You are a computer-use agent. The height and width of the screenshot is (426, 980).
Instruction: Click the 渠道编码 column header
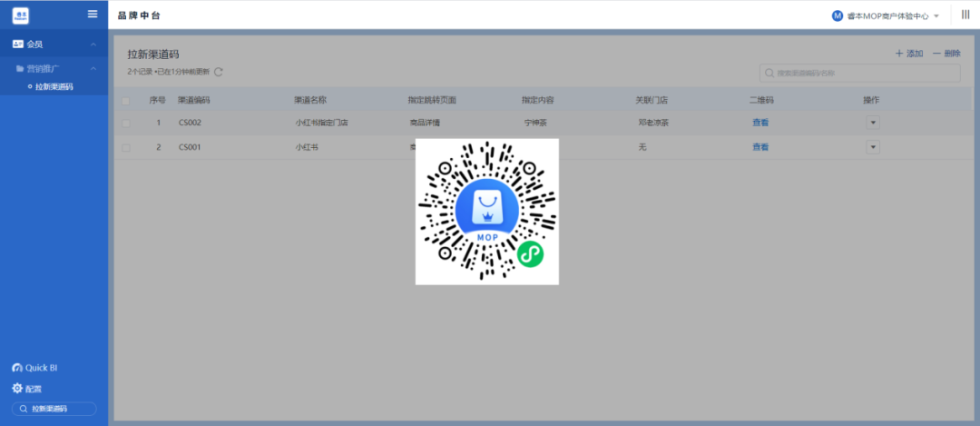[x=194, y=100]
